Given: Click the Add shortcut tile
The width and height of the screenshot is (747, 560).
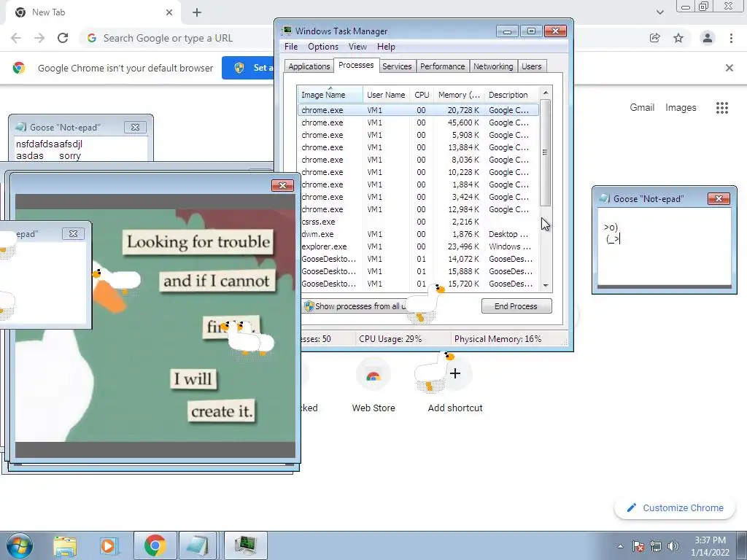Looking at the screenshot, I should [455, 386].
